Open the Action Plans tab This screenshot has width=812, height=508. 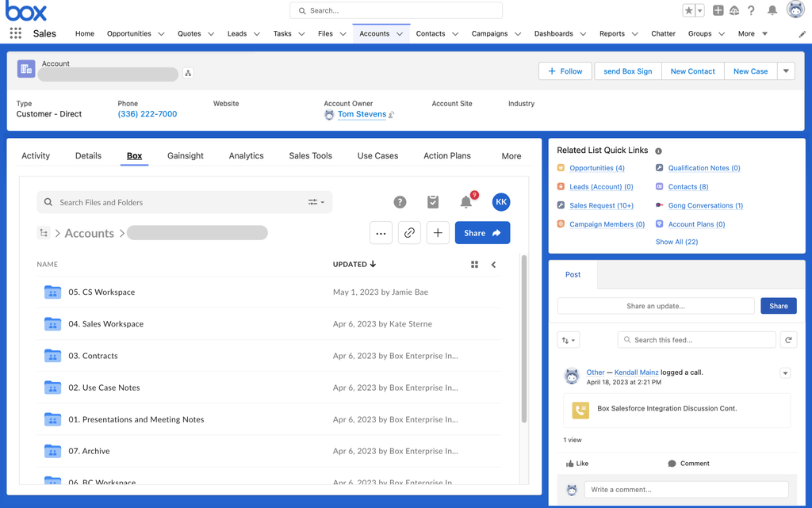447,155
